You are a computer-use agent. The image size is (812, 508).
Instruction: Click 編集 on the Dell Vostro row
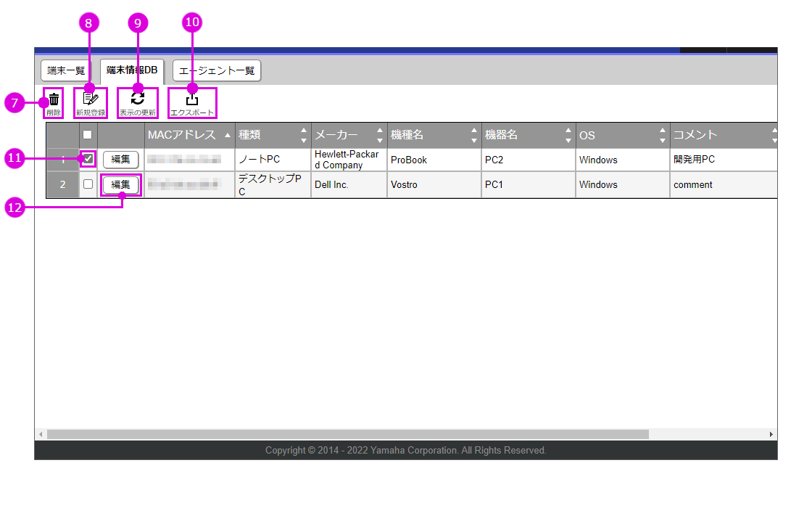pos(120,184)
